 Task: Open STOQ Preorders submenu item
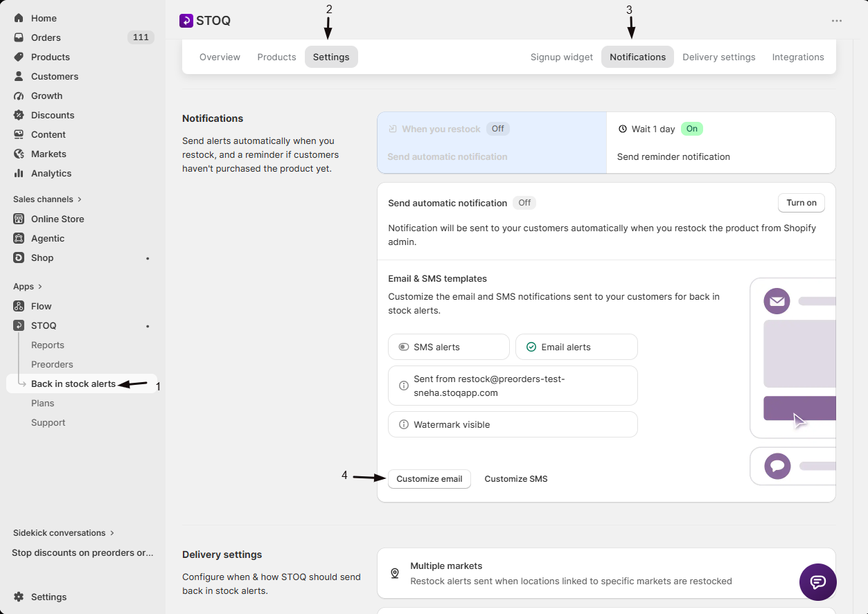(52, 364)
